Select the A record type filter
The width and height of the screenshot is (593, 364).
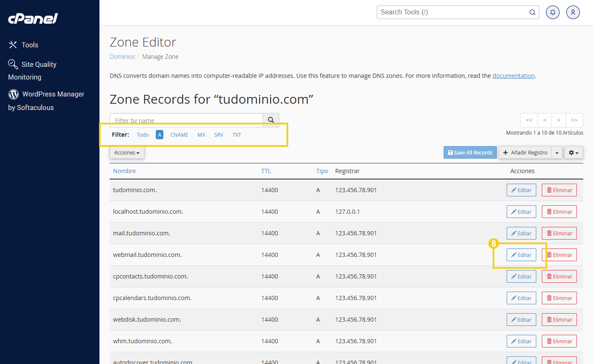pos(160,135)
